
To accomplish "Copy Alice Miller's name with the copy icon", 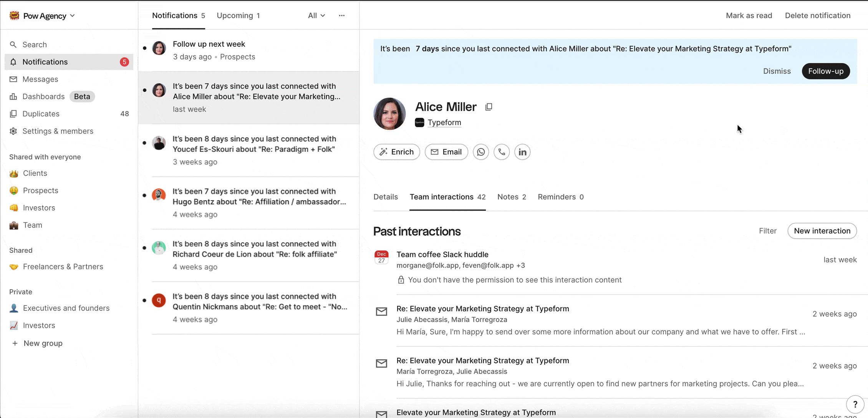I will (x=489, y=107).
